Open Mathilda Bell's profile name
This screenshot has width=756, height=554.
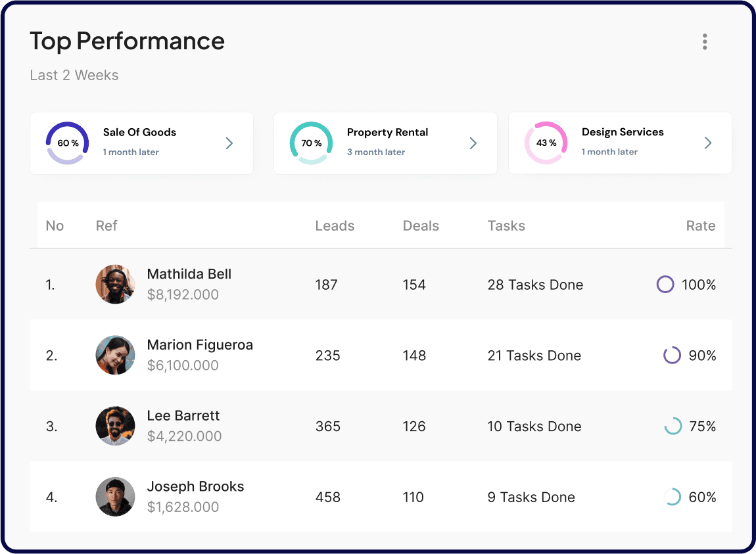pyautogui.click(x=189, y=274)
